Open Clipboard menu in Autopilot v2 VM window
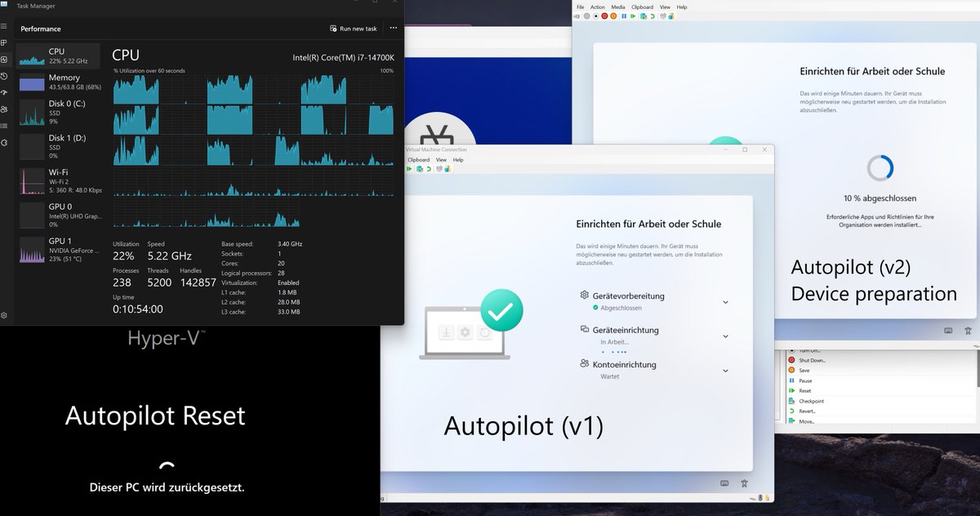This screenshot has height=516, width=980. click(642, 7)
